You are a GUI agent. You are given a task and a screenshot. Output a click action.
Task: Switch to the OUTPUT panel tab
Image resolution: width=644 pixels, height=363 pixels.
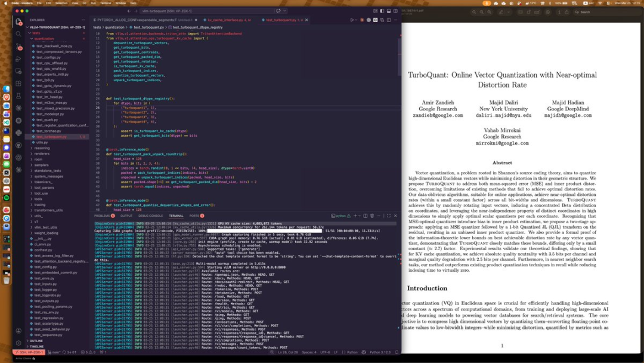pos(126,216)
